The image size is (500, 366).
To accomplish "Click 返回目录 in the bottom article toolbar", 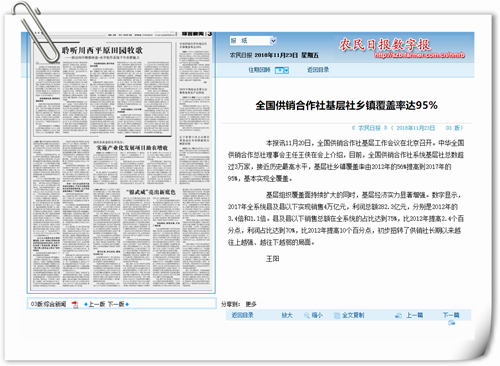I will pyautogui.click(x=242, y=315).
